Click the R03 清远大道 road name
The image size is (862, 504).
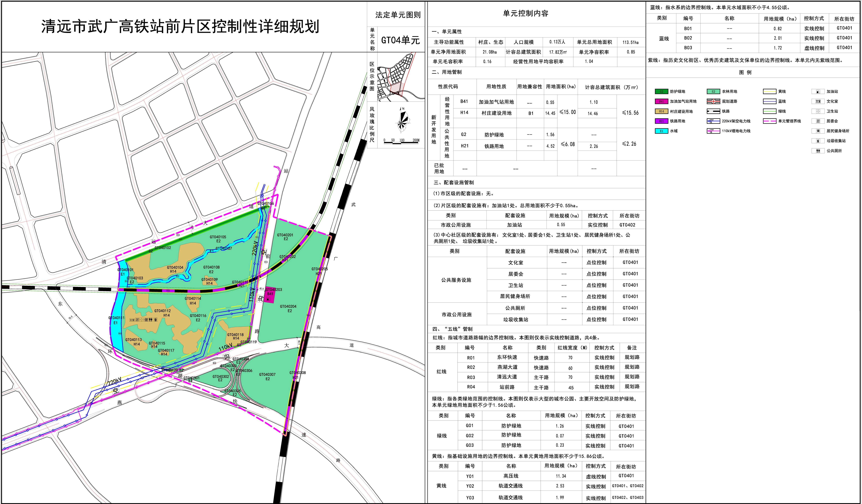click(507, 377)
